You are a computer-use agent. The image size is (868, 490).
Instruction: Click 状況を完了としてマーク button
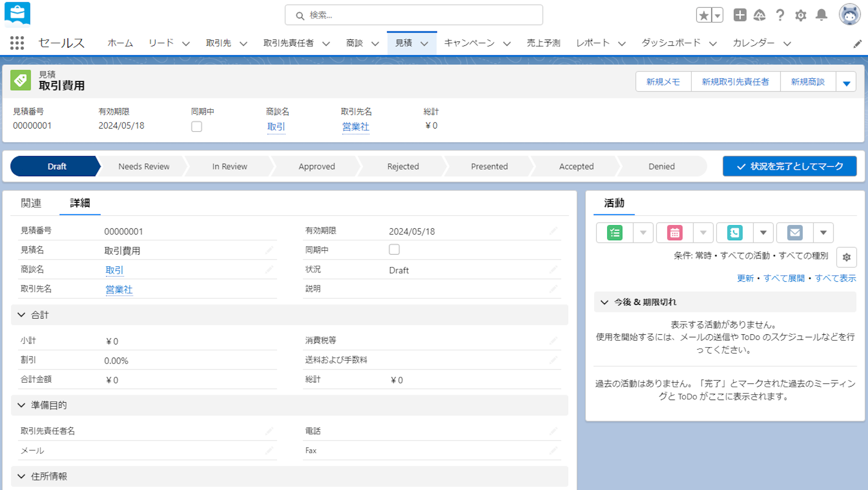tap(789, 166)
